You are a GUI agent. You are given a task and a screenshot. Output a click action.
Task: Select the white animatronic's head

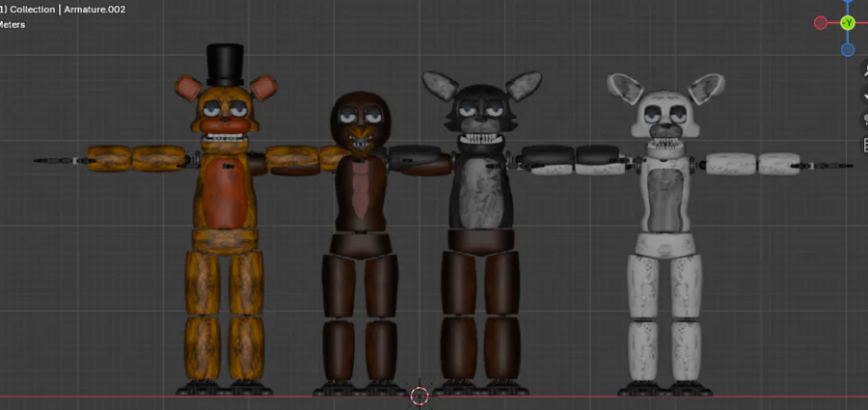tap(665, 117)
